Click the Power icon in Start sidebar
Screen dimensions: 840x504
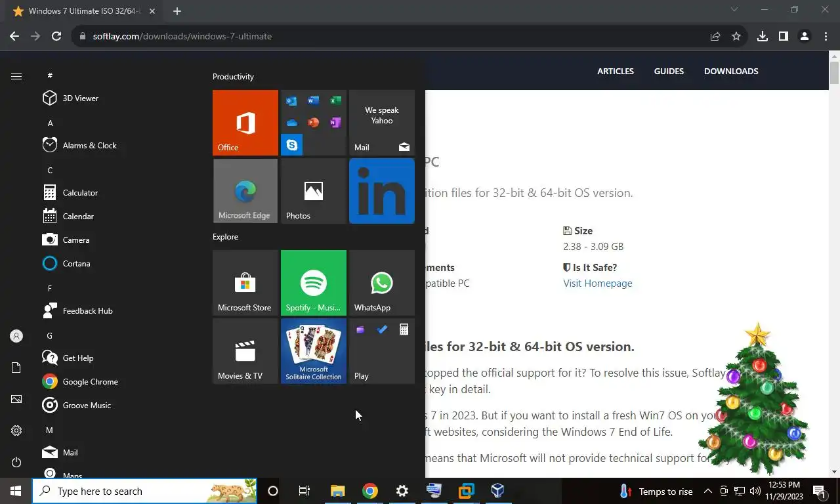point(16,462)
